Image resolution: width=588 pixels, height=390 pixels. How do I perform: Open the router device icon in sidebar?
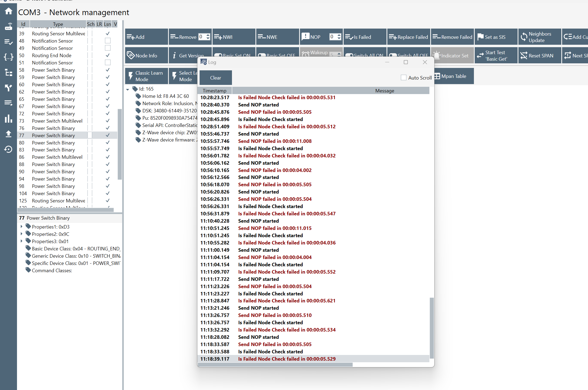pos(8,26)
